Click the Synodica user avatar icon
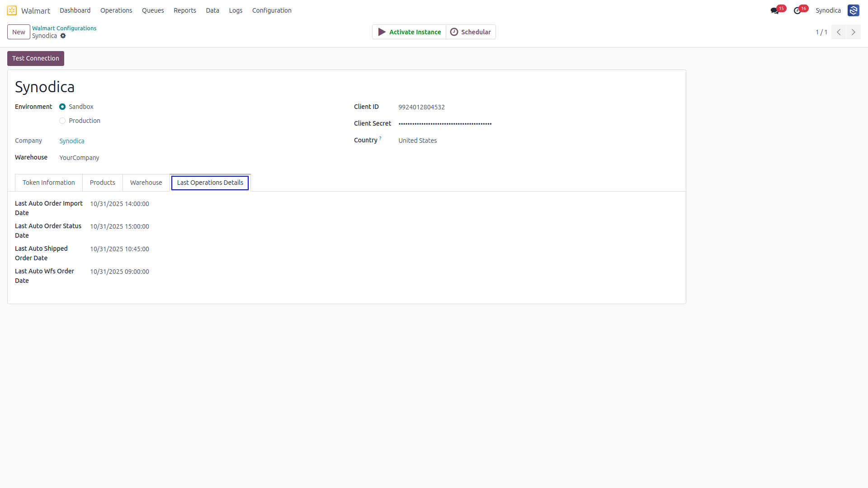This screenshot has width=868, height=488. (854, 10)
